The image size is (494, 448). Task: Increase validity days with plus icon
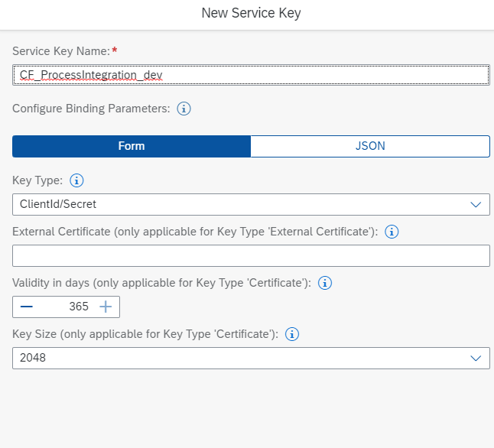[106, 307]
